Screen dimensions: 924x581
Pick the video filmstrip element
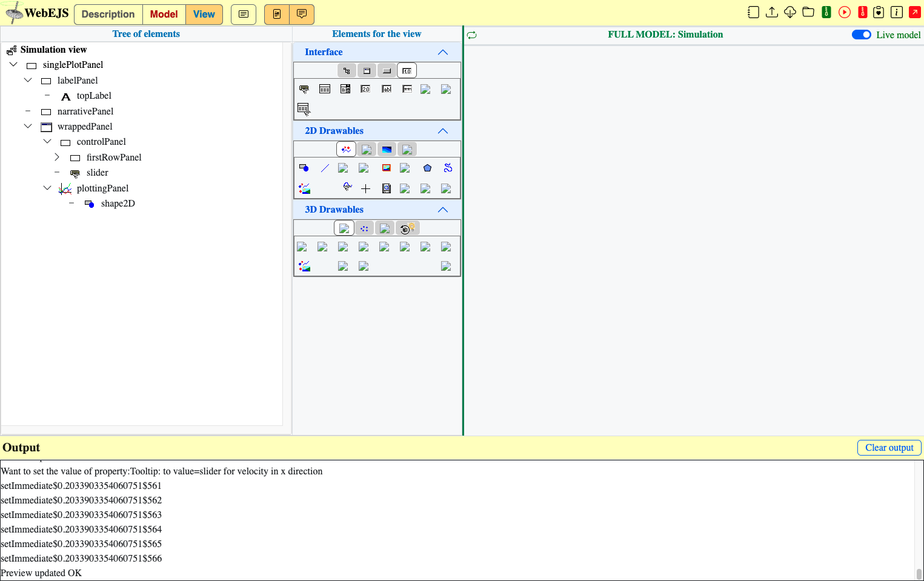click(x=387, y=188)
